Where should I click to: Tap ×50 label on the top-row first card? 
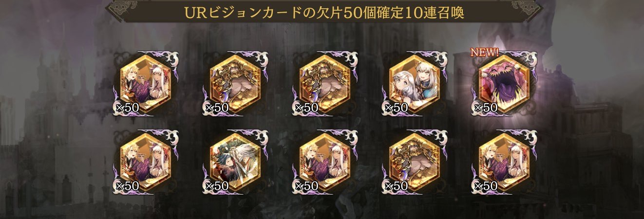[127, 108]
